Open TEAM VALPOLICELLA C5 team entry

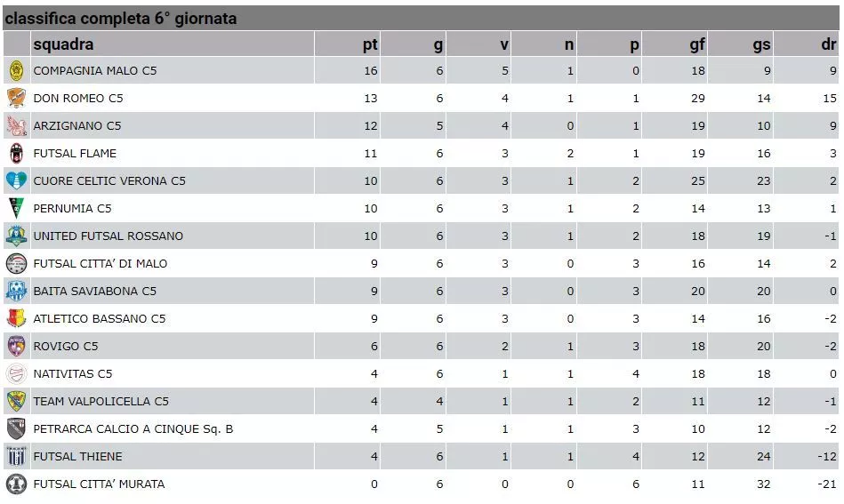pyautogui.click(x=101, y=401)
